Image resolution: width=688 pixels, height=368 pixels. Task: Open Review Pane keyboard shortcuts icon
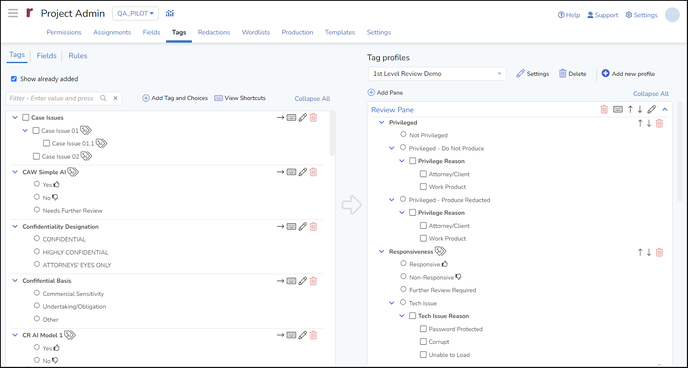[618, 109]
